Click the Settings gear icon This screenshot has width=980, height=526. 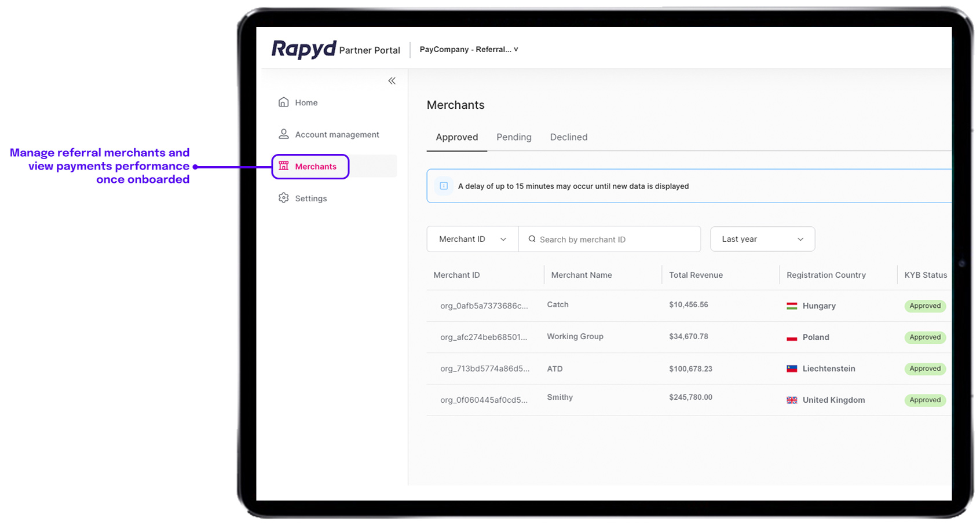pos(283,198)
